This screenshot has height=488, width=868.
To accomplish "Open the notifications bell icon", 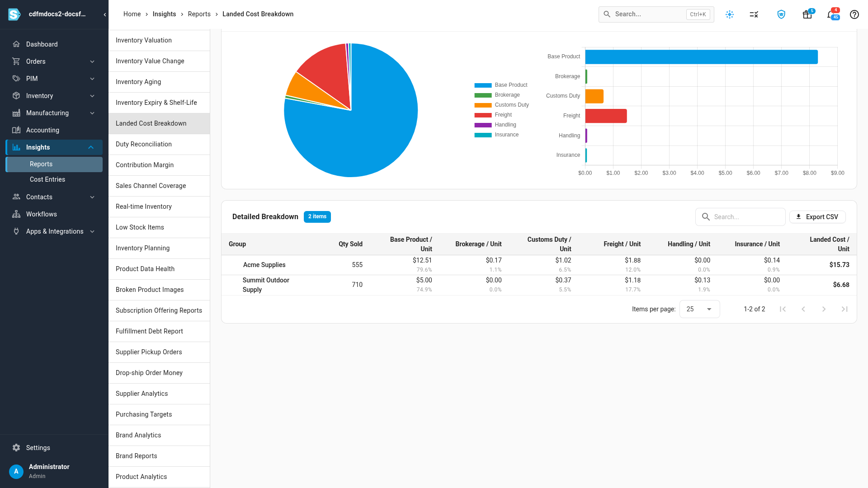I will (830, 14).
